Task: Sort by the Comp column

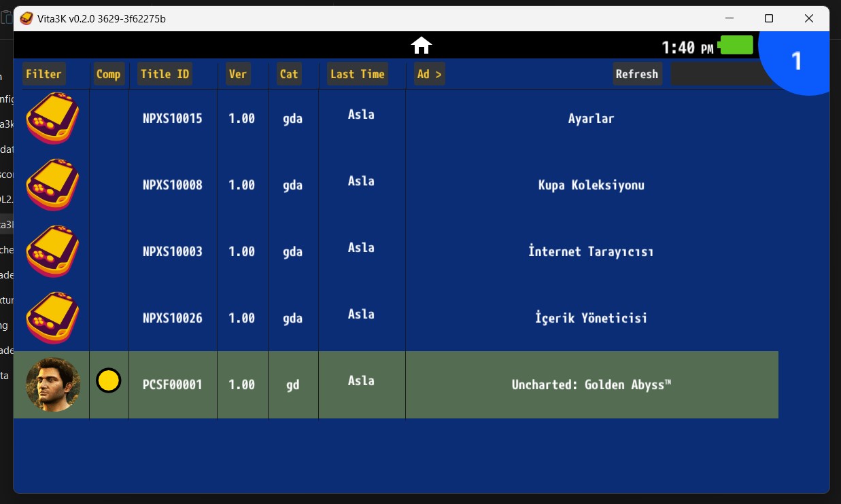Action: [108, 74]
